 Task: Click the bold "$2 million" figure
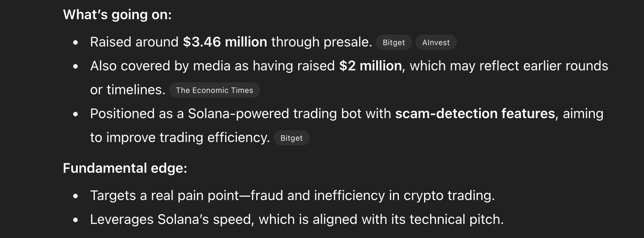[x=370, y=66]
